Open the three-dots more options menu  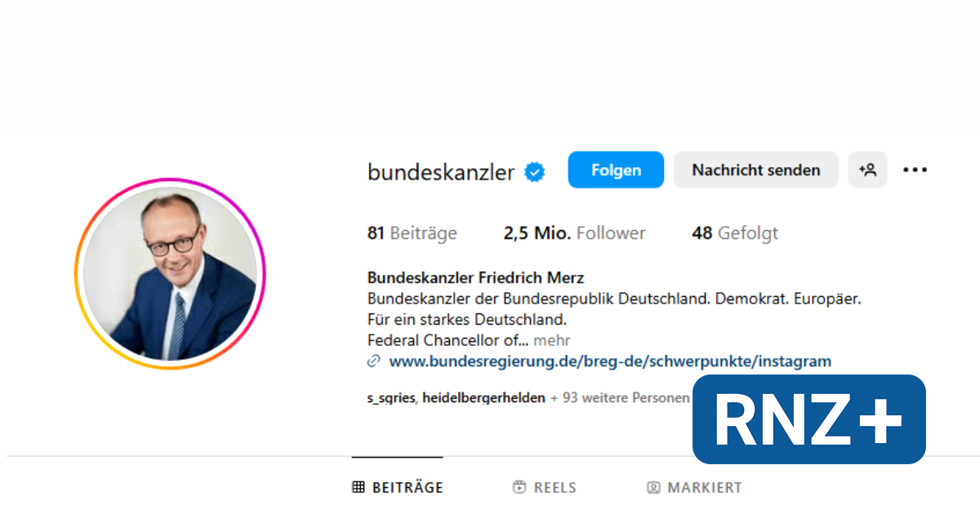point(915,170)
